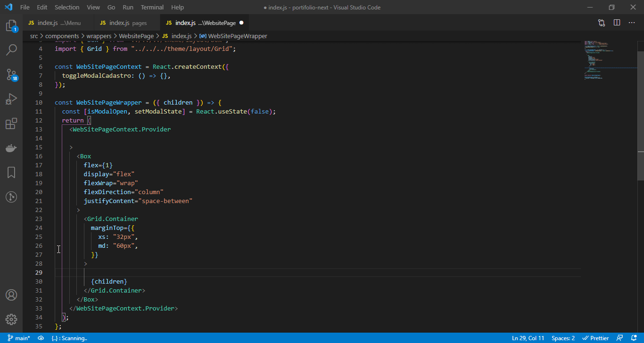Click "toggleModalCadastro" on line 7
This screenshot has height=343, width=644.
pyautogui.click(x=96, y=76)
